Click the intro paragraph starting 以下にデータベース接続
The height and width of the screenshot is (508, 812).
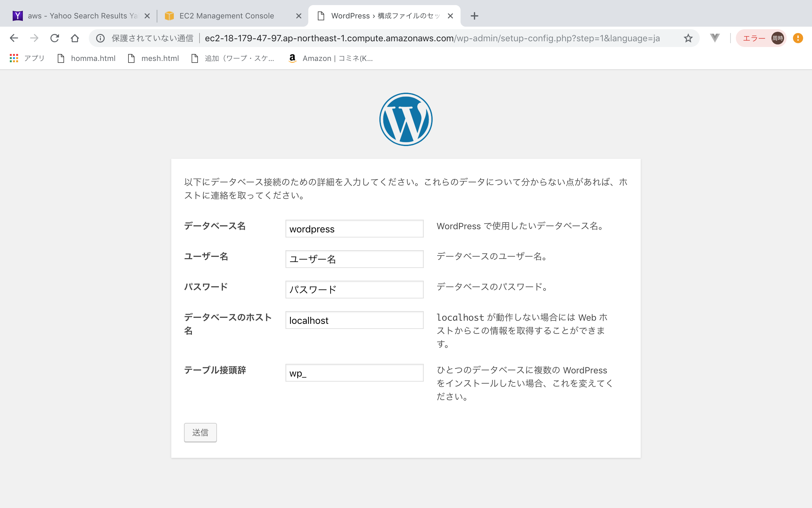tap(406, 189)
